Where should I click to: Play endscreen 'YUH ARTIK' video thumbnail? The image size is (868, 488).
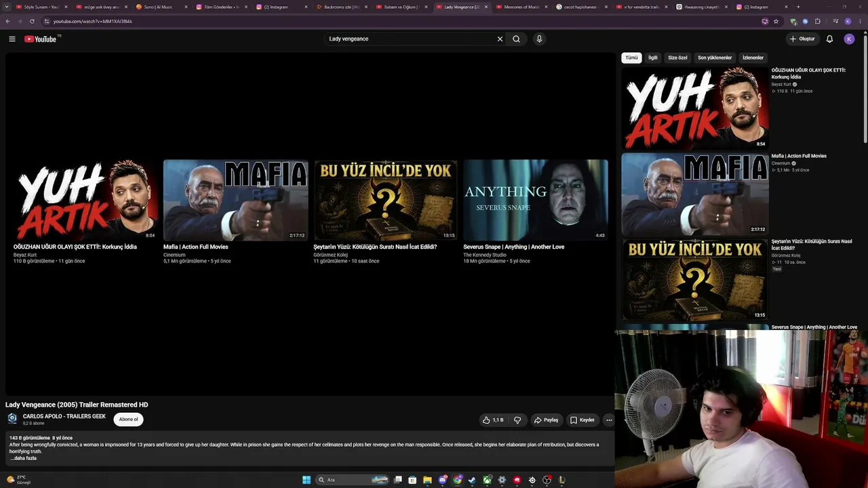85,200
